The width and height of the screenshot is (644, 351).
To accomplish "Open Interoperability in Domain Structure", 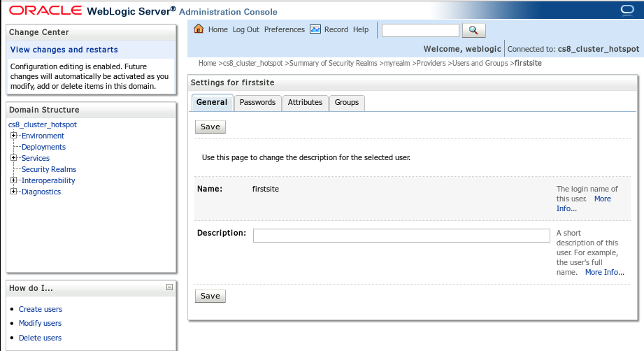I will 48,180.
